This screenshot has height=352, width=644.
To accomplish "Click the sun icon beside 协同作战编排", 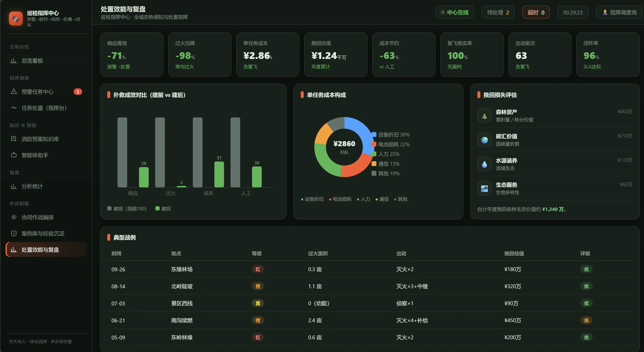I will point(14,217).
